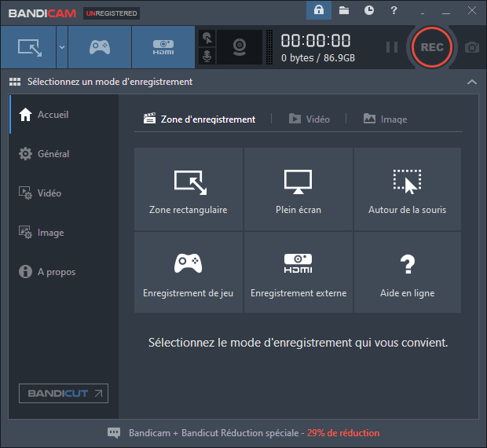487x448 pixels.
Task: Launch Bandicut with the BANDICUT button
Action: [x=64, y=393]
